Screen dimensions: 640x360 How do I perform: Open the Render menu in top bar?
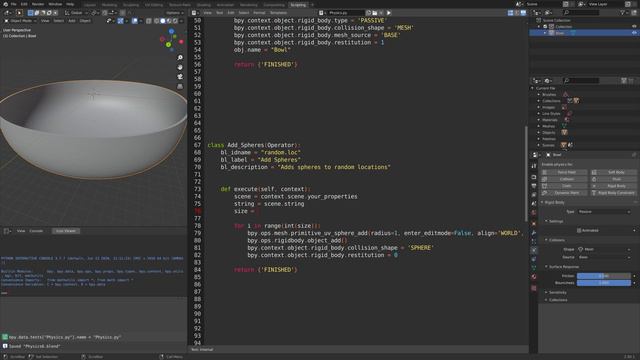38,4
